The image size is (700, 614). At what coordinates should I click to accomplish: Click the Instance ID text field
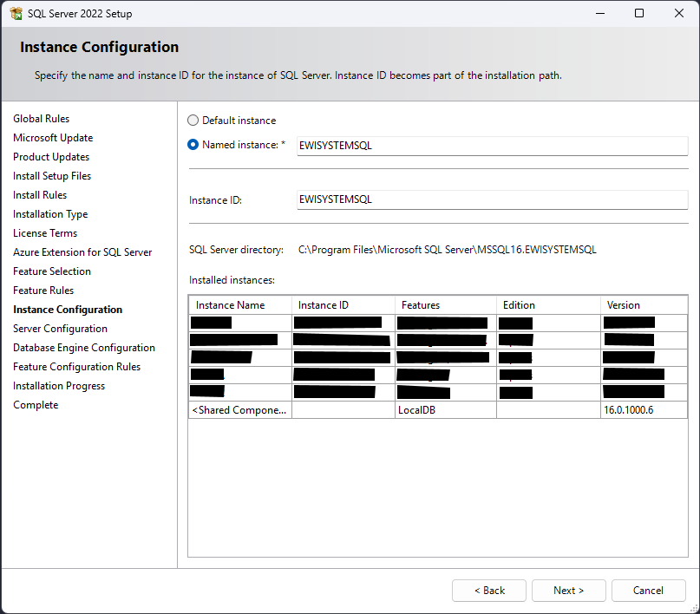[x=491, y=199]
